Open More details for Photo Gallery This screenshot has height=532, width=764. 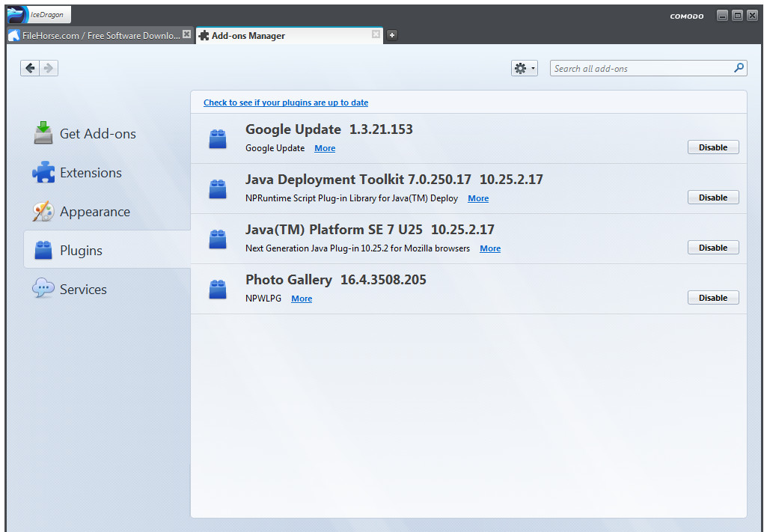[x=301, y=298]
